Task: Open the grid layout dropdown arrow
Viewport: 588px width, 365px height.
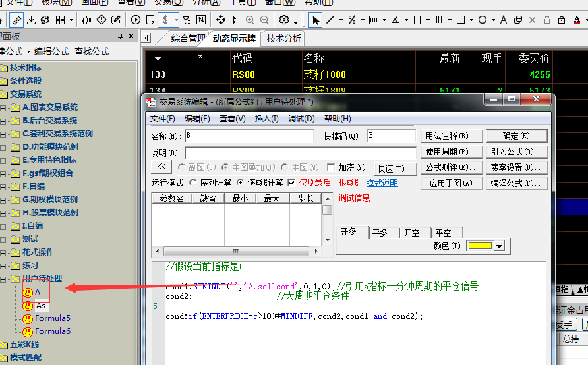Action: click(x=71, y=20)
